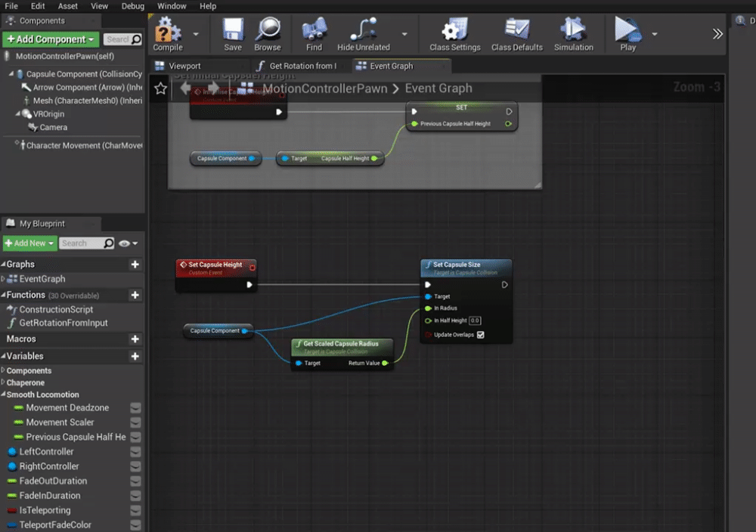
Task: Open Class Defaults
Action: [517, 34]
